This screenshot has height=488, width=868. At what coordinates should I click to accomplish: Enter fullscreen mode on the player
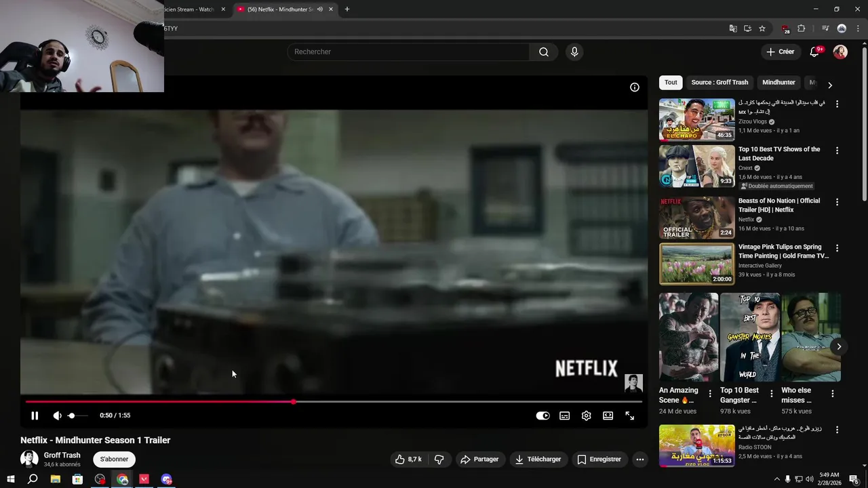629,415
